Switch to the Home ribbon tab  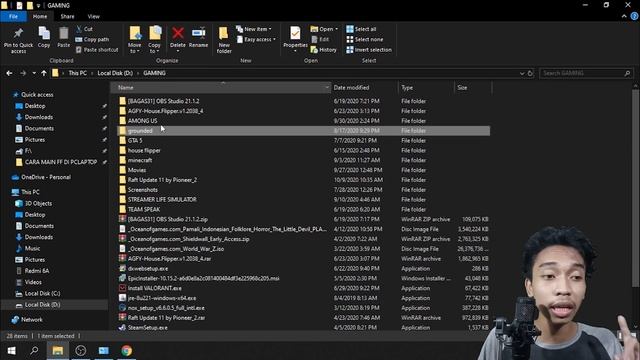click(40, 16)
